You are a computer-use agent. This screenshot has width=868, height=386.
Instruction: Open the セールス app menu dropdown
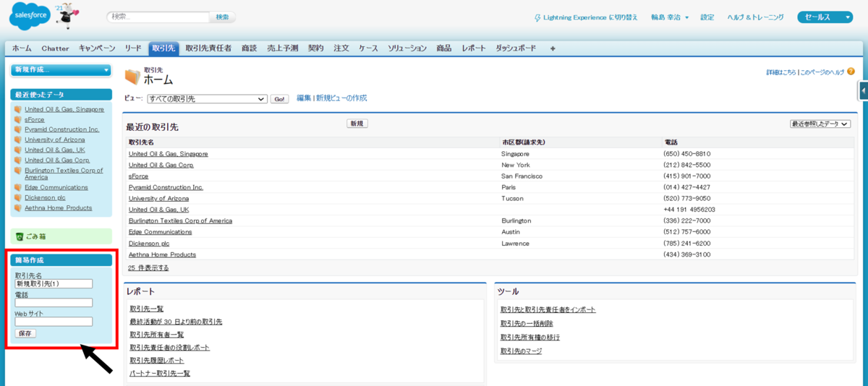825,17
